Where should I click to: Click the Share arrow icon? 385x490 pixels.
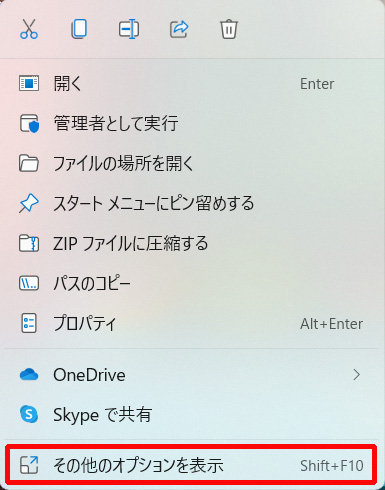pos(179,29)
